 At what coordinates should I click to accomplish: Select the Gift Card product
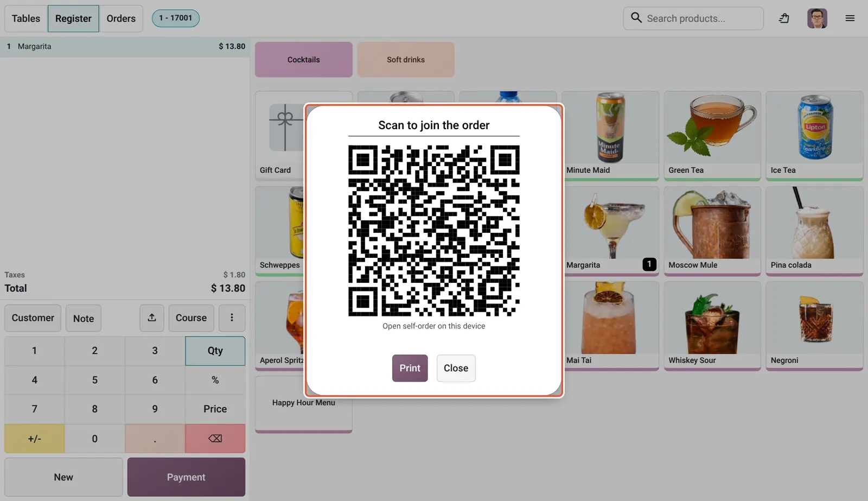coord(279,135)
